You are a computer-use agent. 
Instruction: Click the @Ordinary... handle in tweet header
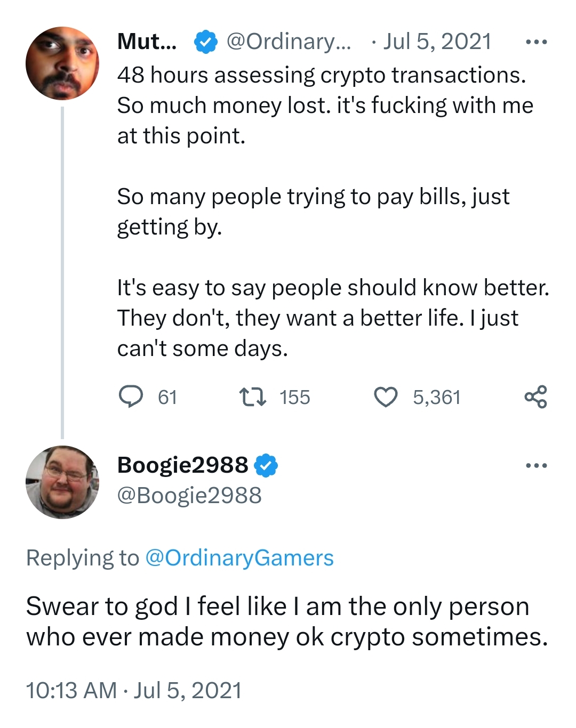(x=289, y=42)
